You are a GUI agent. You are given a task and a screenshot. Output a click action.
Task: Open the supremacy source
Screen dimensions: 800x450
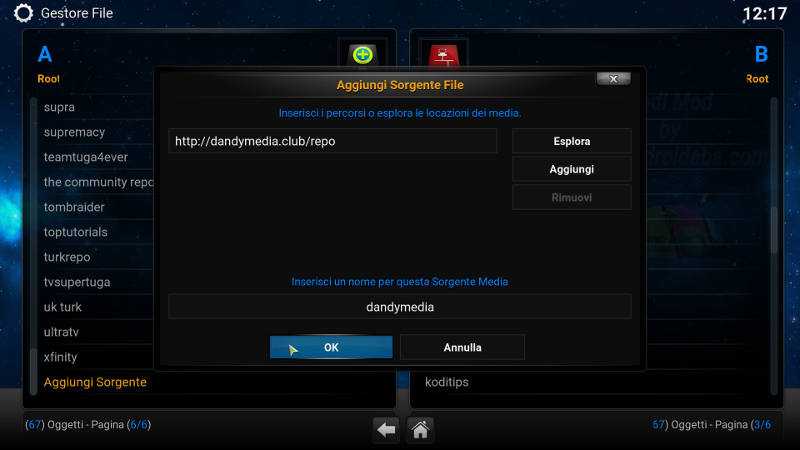pyautogui.click(x=74, y=132)
